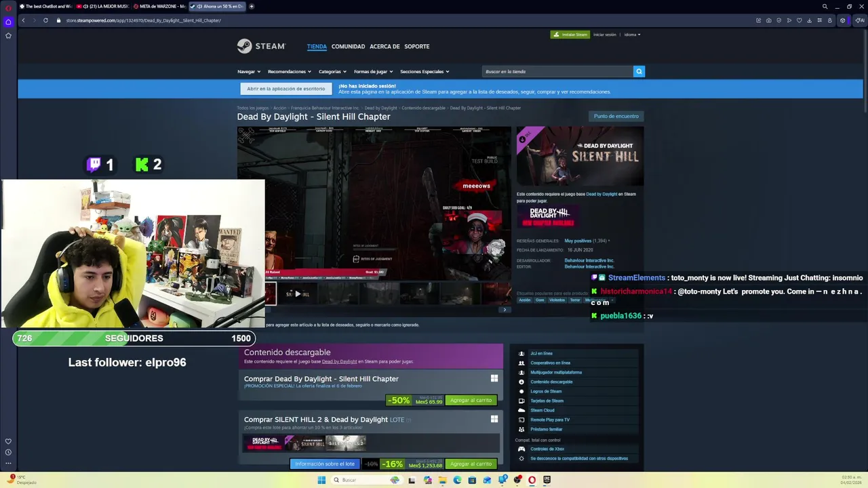Open Microsoft Edge from taskbar
The height and width of the screenshot is (488, 868).
457,480
